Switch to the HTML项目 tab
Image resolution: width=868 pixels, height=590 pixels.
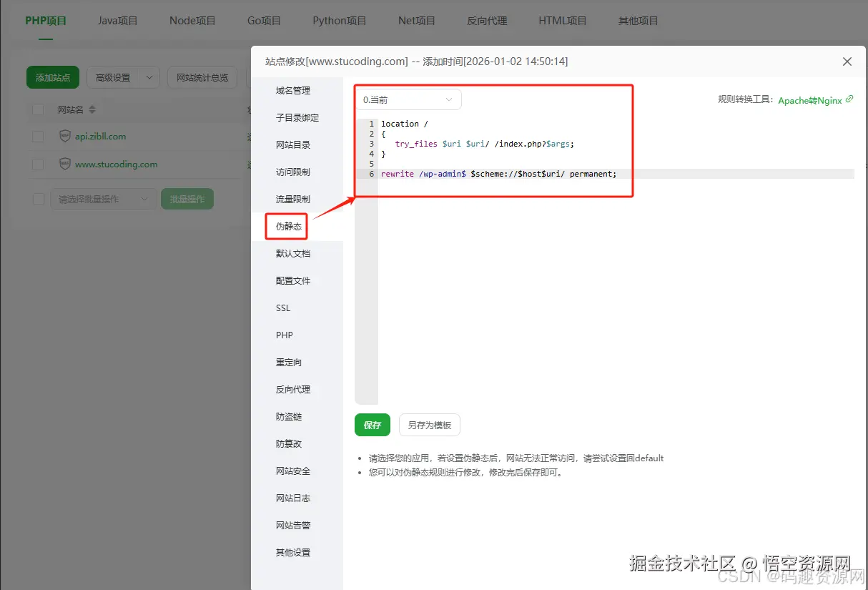563,21
